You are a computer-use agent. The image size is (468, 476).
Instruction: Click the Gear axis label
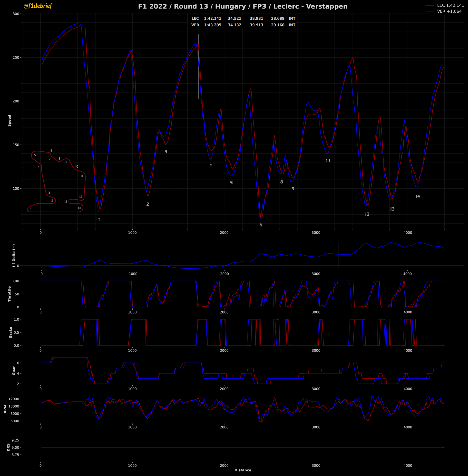point(14,370)
